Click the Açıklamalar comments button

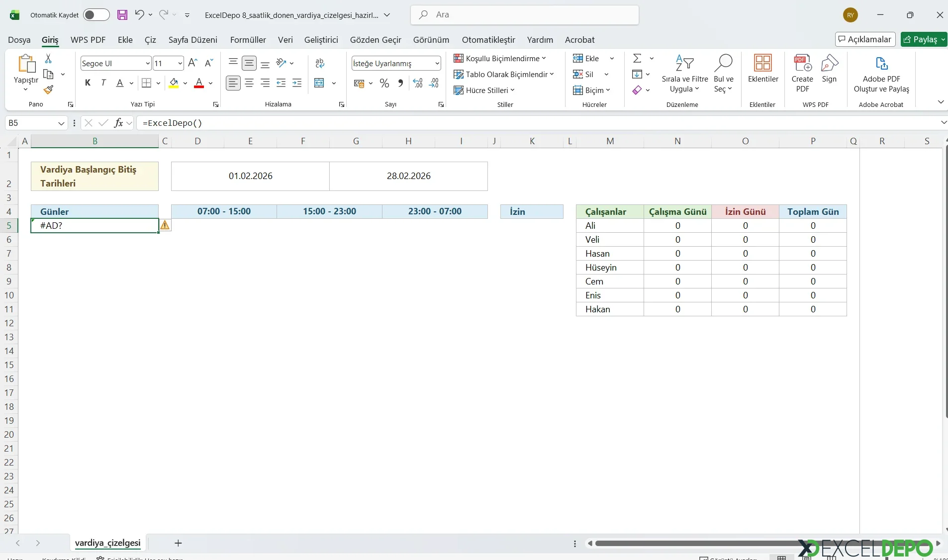coord(865,39)
